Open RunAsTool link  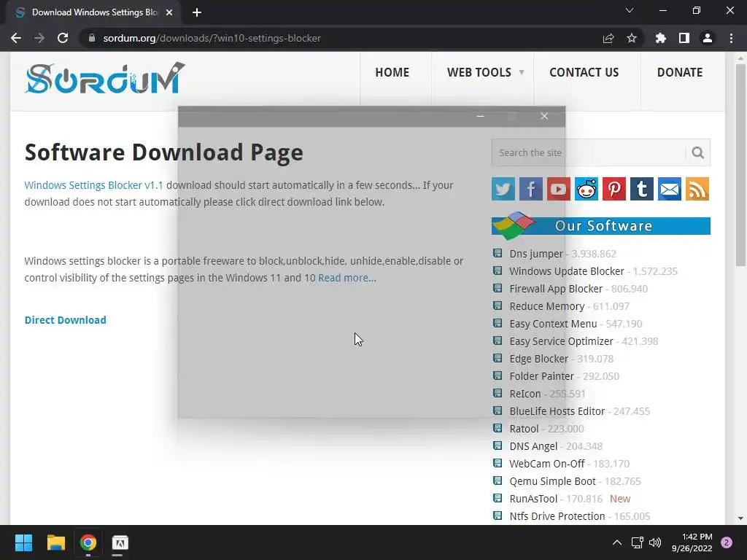533,499
